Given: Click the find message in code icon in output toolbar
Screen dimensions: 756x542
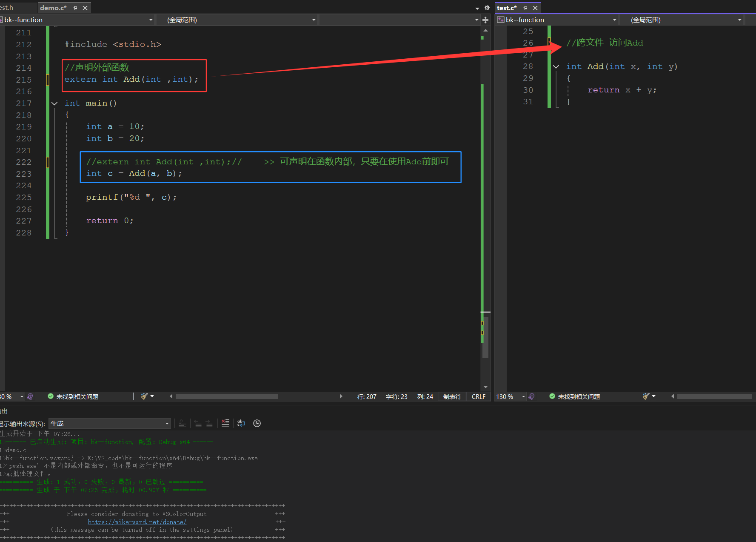Looking at the screenshot, I should coord(182,423).
